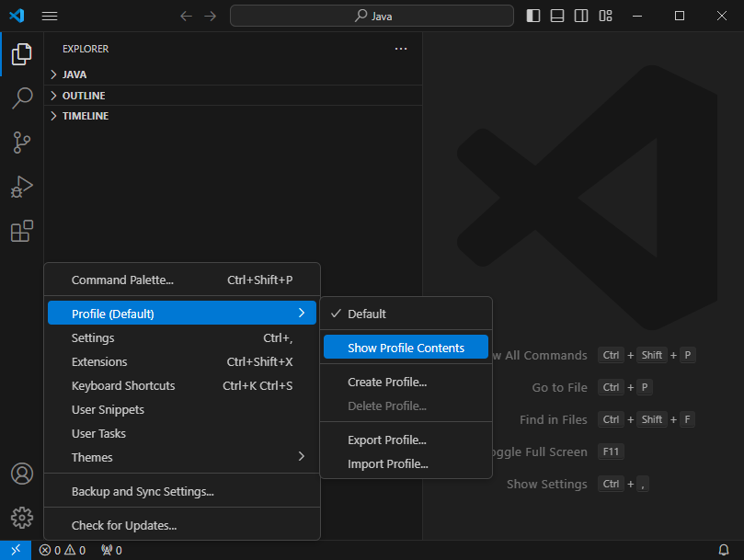
Task: Go forward with the right arrow
Action: (211, 17)
